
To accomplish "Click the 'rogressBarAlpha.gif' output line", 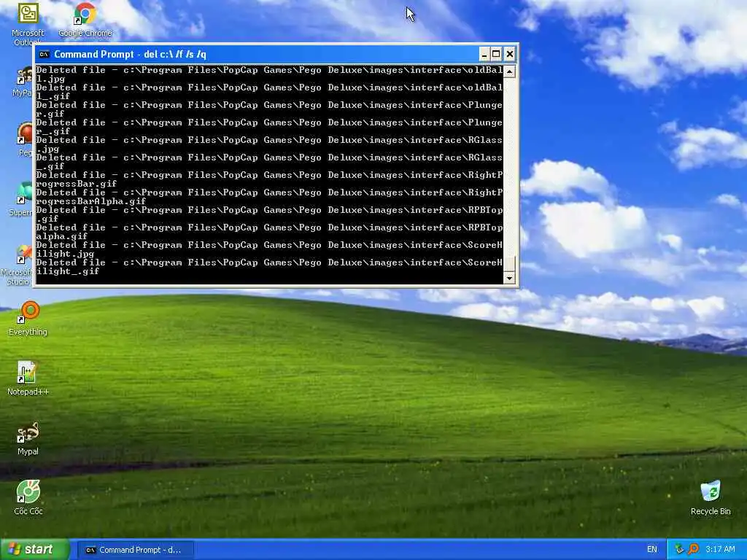I will pos(90,201).
